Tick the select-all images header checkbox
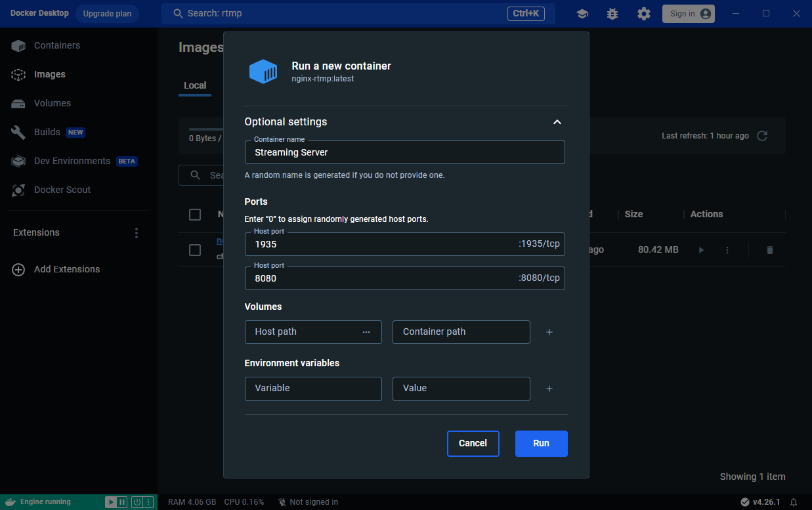 [x=195, y=215]
